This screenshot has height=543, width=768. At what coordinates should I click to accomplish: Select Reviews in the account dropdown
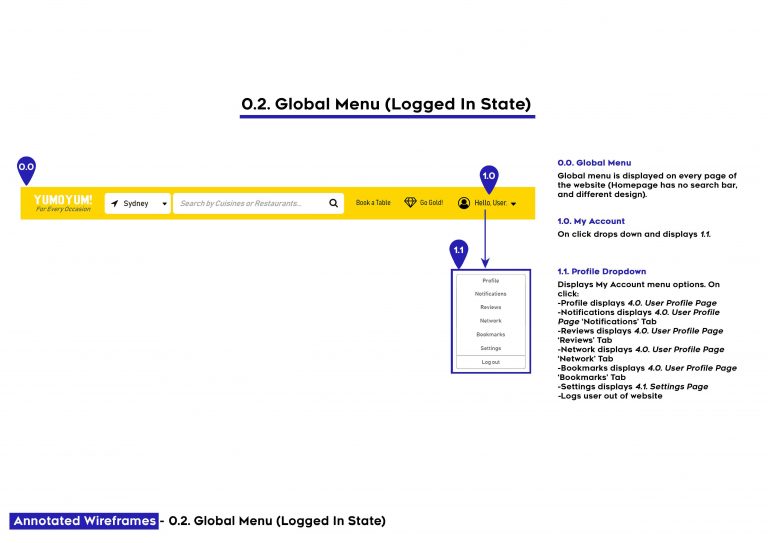[x=491, y=307]
